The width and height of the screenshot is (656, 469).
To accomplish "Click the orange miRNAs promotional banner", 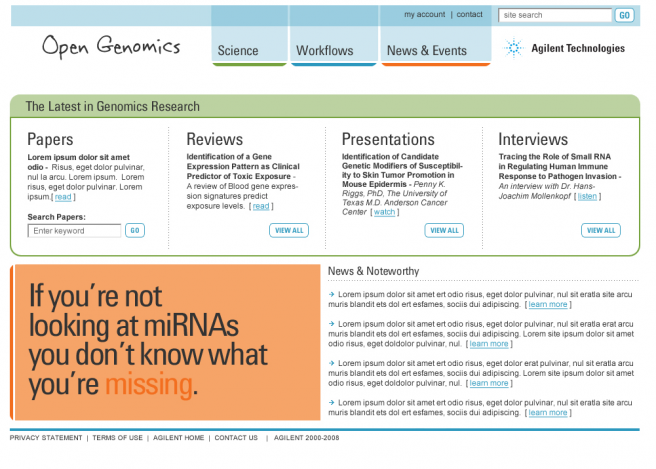I will tap(166, 342).
